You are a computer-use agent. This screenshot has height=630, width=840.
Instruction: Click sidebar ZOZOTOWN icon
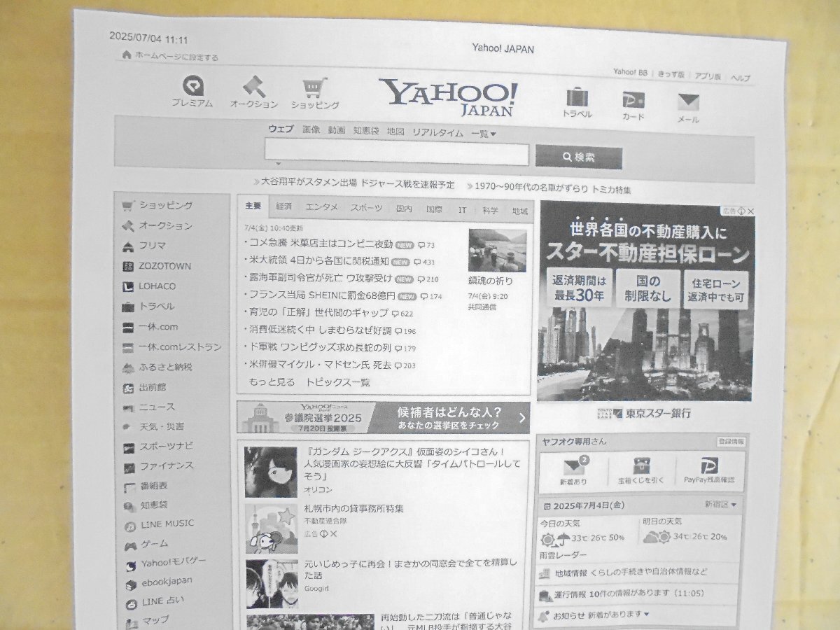click(x=127, y=267)
